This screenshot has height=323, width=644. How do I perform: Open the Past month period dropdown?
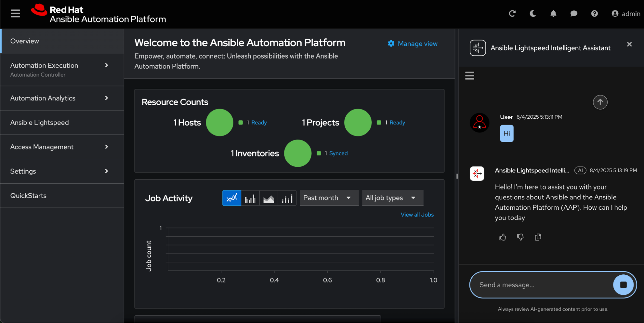pyautogui.click(x=329, y=198)
